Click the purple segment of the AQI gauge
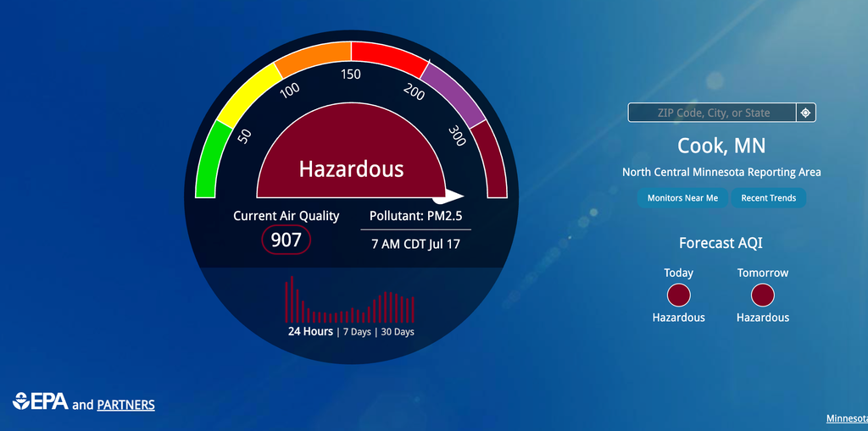 [457, 92]
